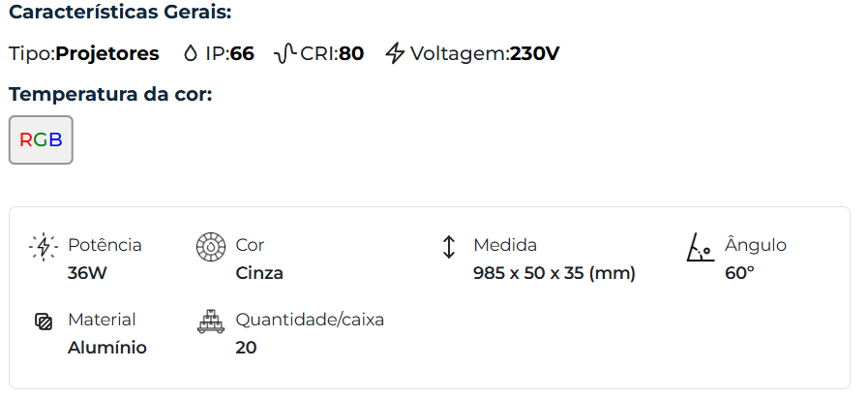
Task: Click the 36W power value
Action: (87, 273)
